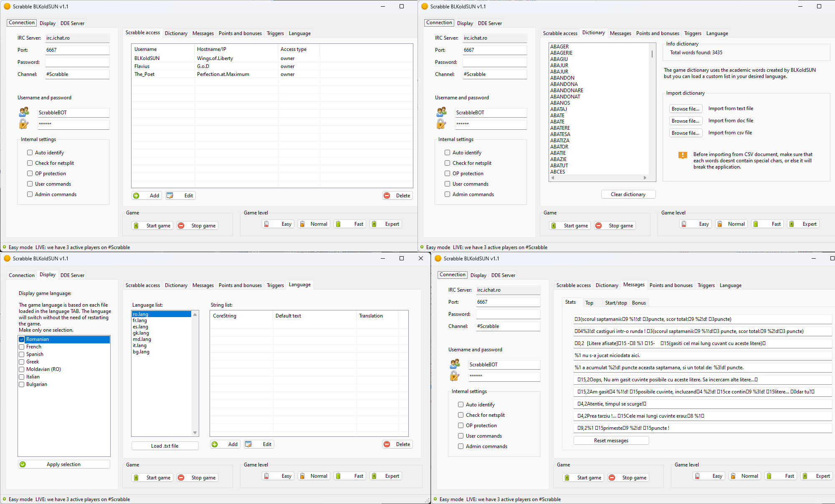Click Load .txt file button
The width and height of the screenshot is (835, 504).
164,446
